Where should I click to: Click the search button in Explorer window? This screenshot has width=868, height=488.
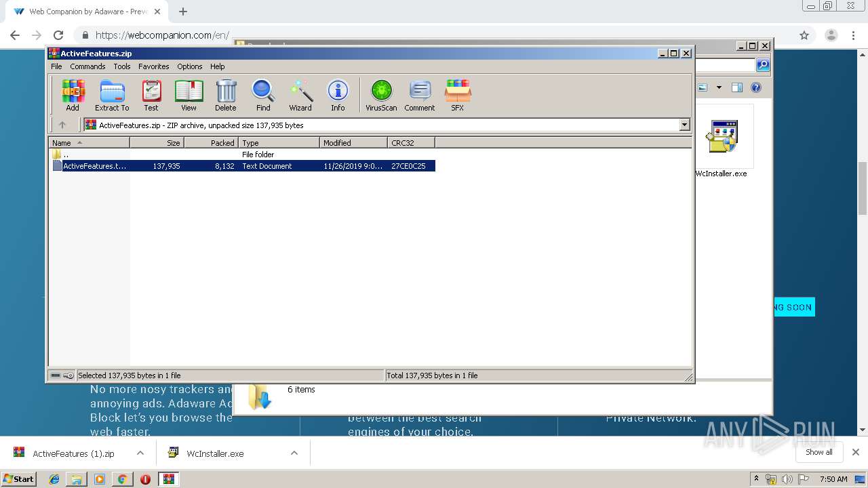tap(763, 65)
